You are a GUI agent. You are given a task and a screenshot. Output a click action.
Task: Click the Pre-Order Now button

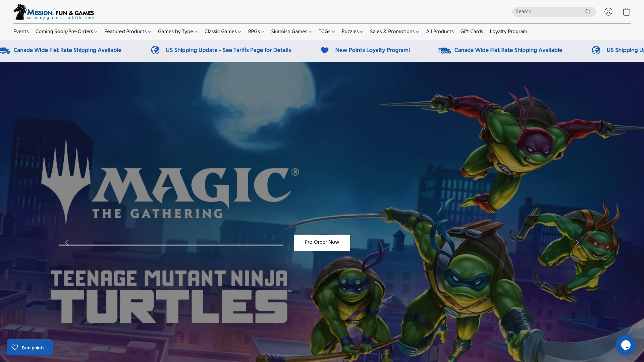[x=322, y=242]
